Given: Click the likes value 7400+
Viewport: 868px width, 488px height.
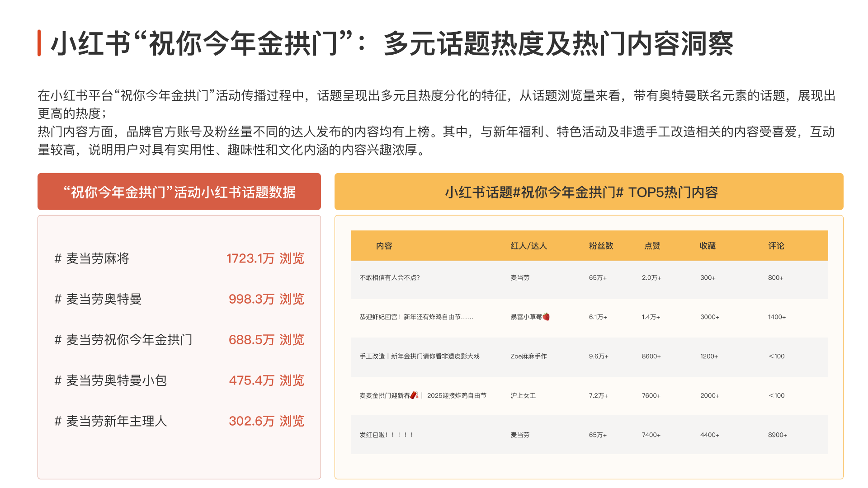Looking at the screenshot, I should (651, 435).
